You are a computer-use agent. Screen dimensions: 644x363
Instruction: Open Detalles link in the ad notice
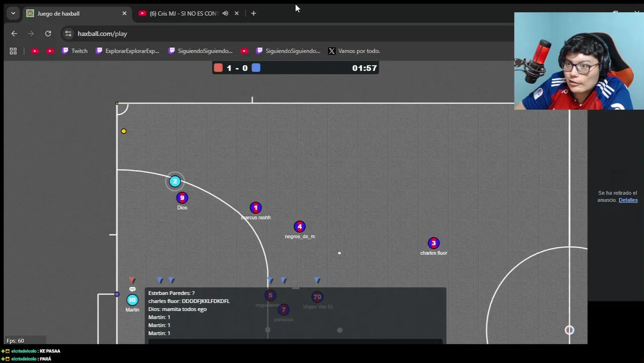click(x=628, y=200)
